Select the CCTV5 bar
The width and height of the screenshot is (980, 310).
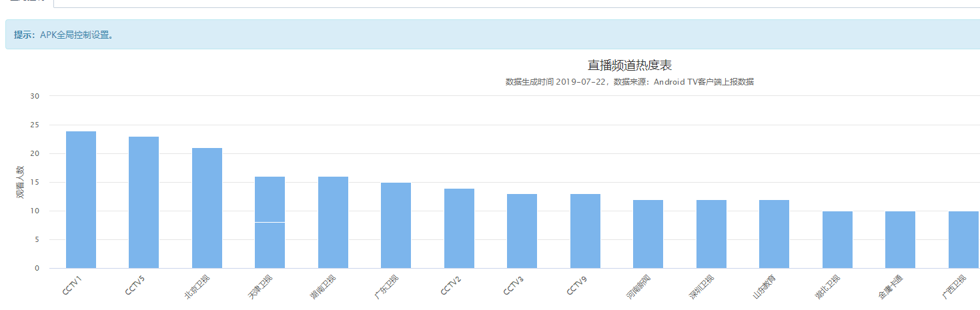click(143, 203)
